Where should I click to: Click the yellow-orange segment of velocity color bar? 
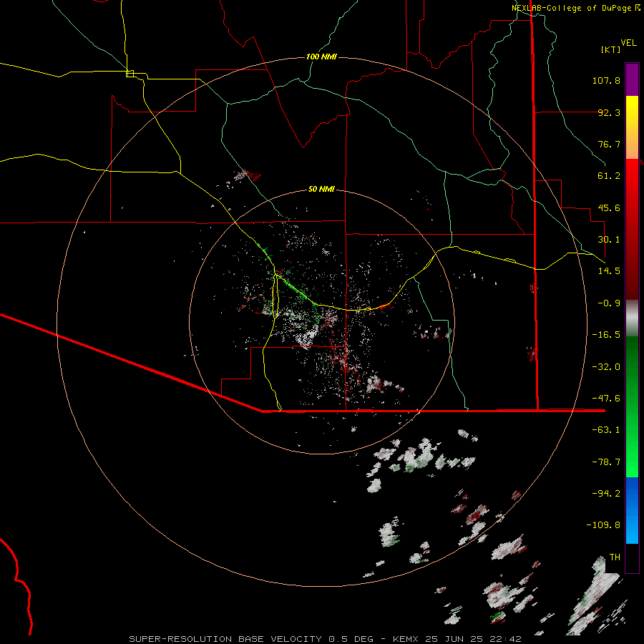tap(632, 127)
